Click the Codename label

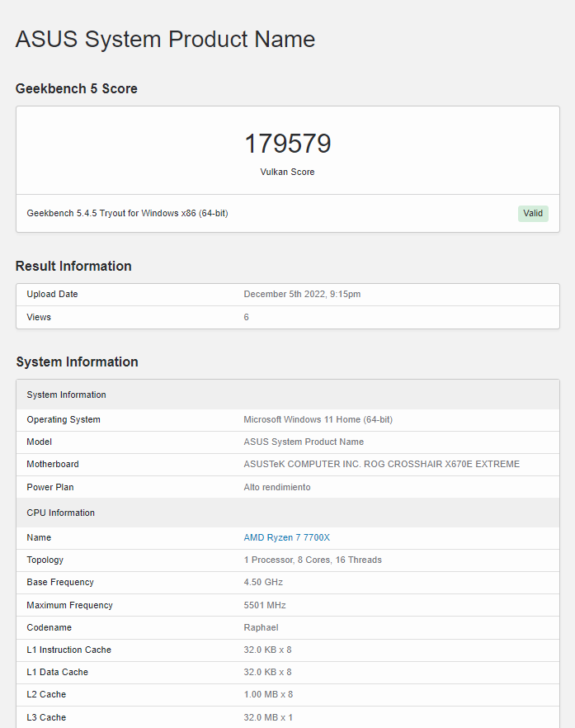click(49, 627)
